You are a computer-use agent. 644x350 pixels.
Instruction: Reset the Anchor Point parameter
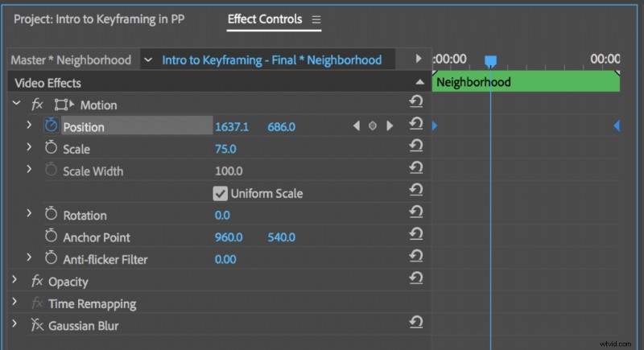(x=415, y=234)
